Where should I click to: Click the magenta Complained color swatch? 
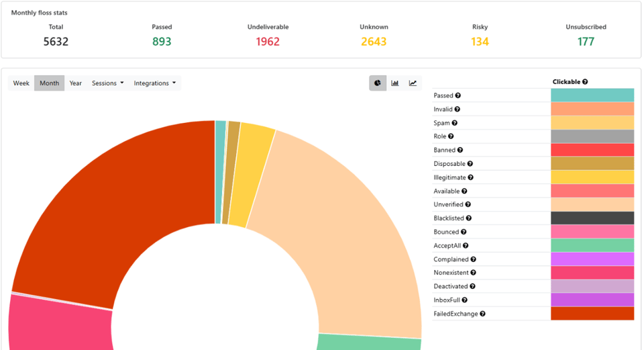[592, 259]
